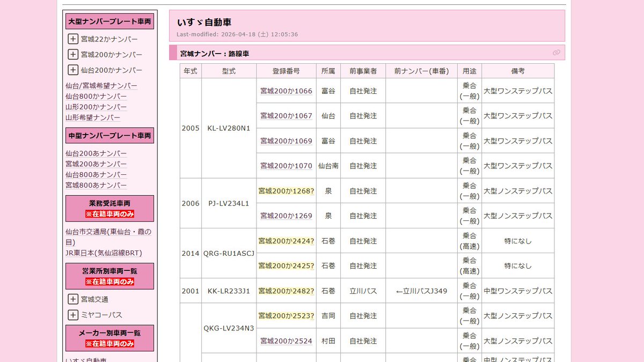Click the いすゞ自動車 page title
This screenshot has width=644, height=362.
(204, 23)
